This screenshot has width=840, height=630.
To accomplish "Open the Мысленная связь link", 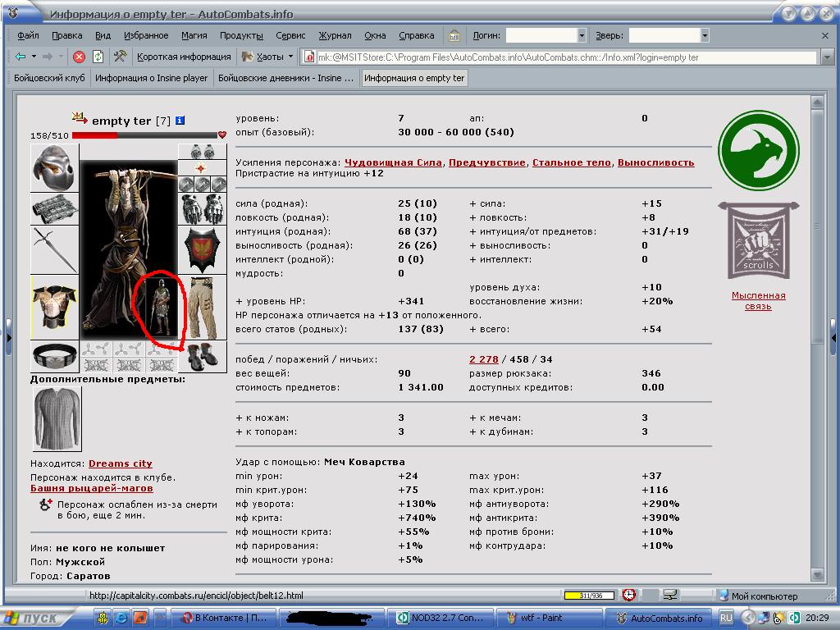I will [x=758, y=300].
